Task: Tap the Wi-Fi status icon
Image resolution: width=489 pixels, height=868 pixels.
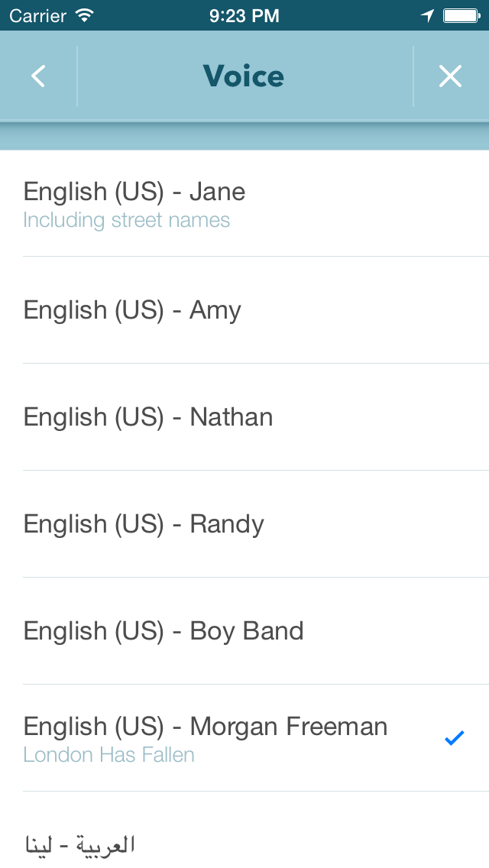Action: tap(85, 15)
